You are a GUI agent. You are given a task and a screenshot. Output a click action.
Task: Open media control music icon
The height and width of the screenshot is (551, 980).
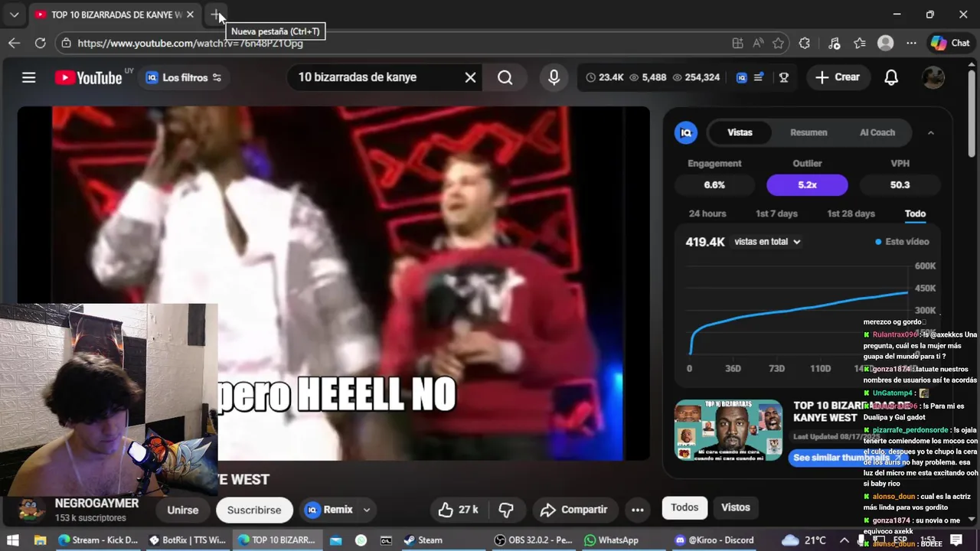point(835,43)
